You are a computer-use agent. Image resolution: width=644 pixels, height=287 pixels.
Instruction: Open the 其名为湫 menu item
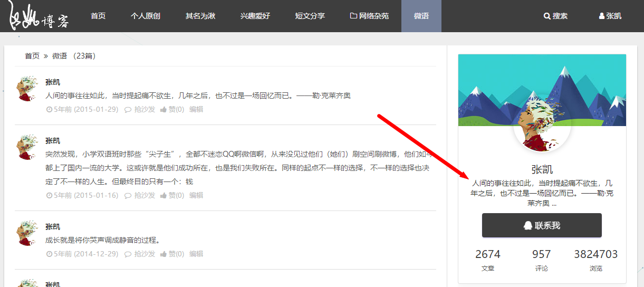pyautogui.click(x=200, y=16)
